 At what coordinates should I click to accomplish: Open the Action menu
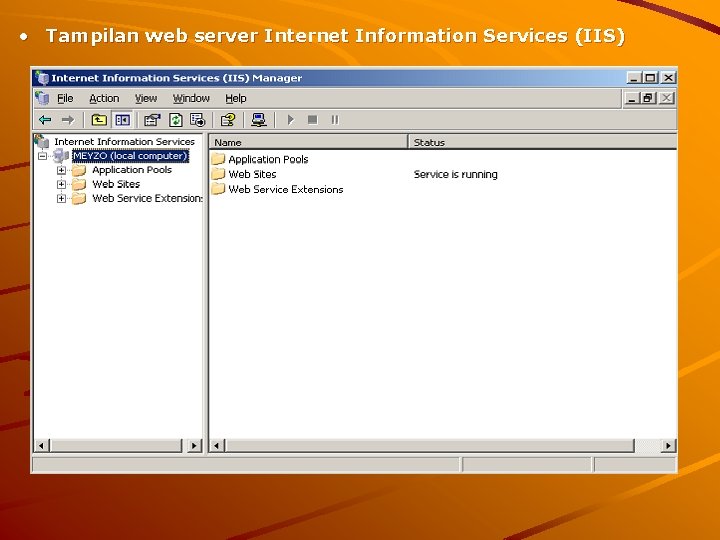pos(104,98)
